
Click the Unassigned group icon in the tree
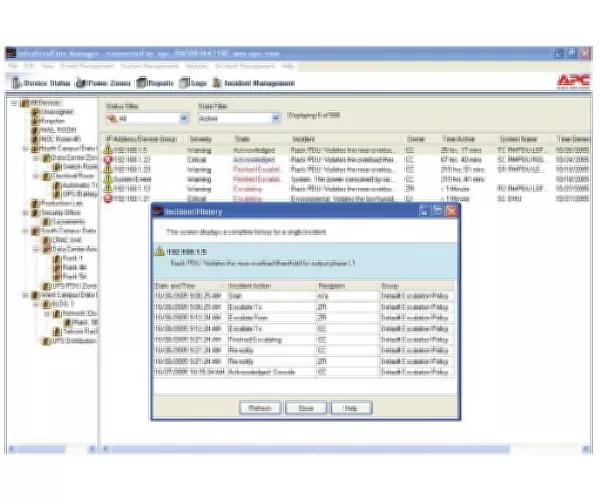click(35, 112)
